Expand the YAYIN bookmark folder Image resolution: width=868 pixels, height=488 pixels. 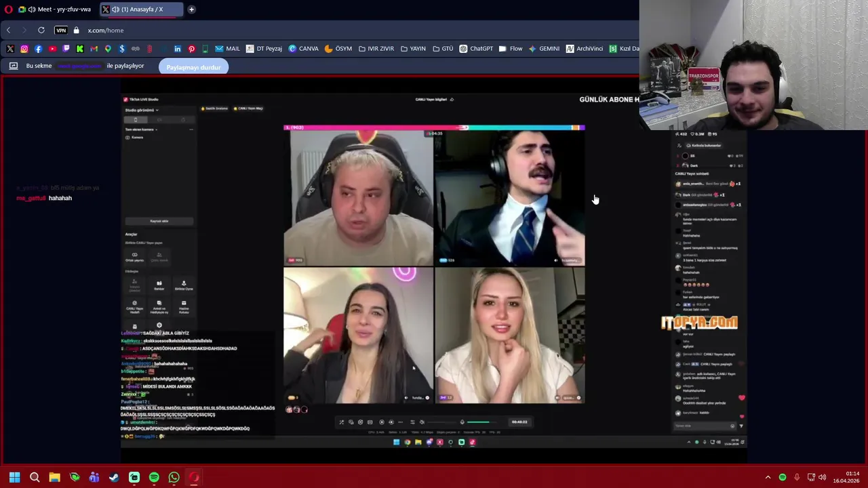[413, 49]
